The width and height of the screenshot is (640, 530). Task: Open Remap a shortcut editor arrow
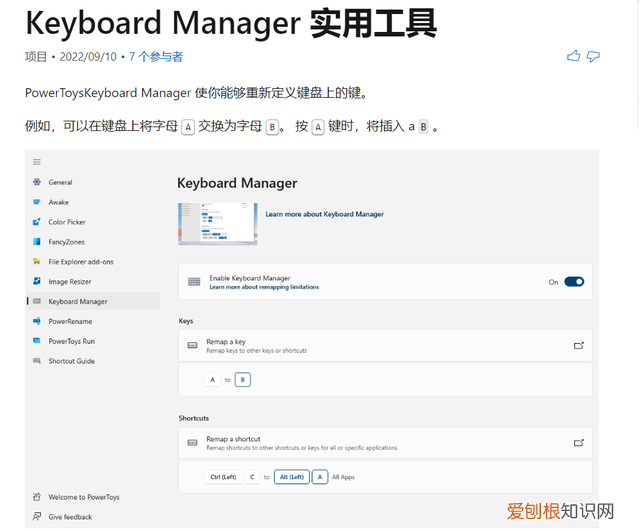[579, 443]
